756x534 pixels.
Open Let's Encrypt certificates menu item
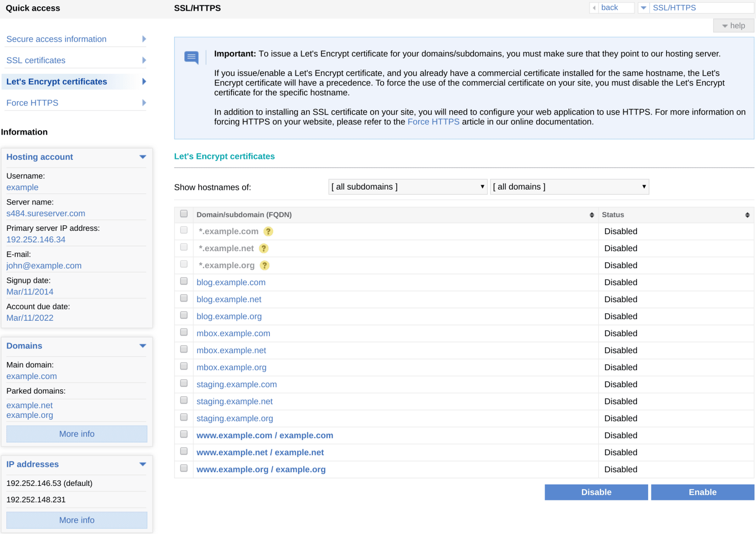57,82
